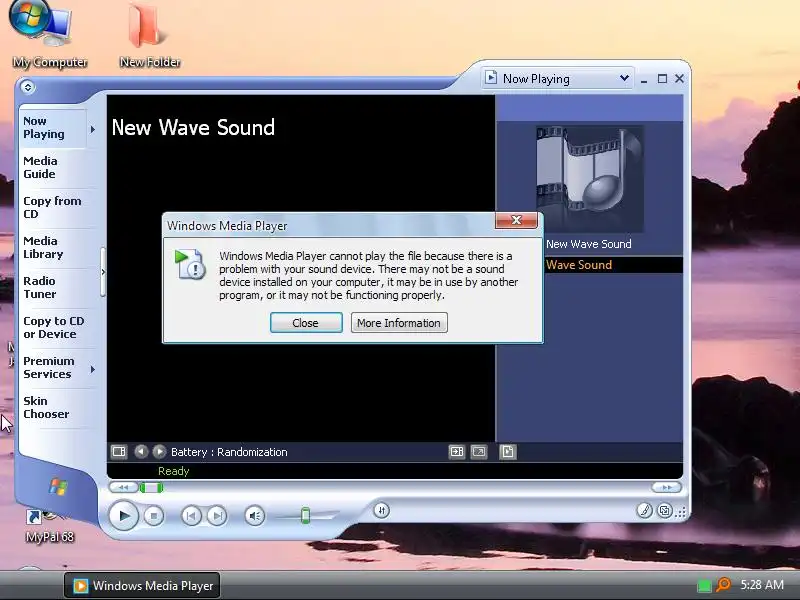Open the Copy from CD tab
The image size is (800, 600).
(52, 207)
